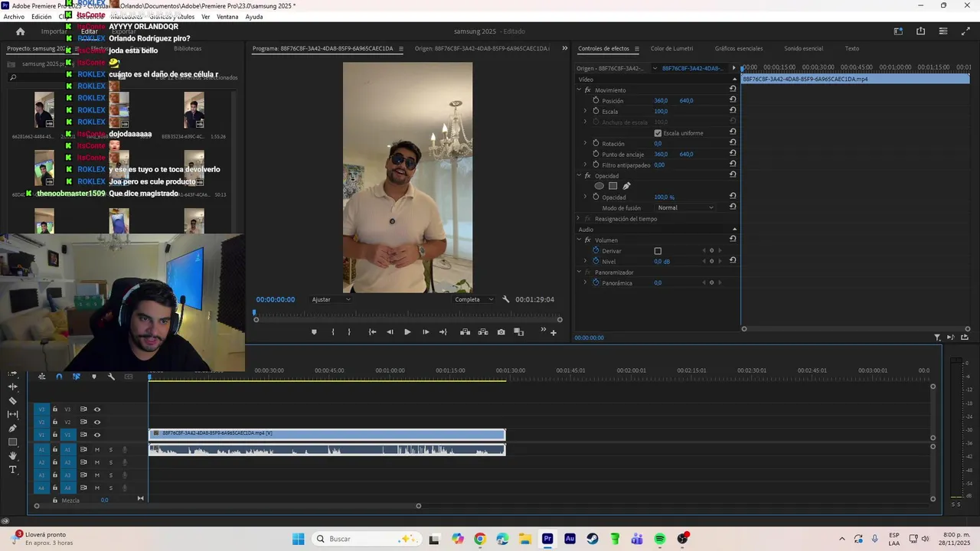This screenshot has width=980, height=551.
Task: Open the Completa playback resolution dropdown
Action: pos(473,299)
